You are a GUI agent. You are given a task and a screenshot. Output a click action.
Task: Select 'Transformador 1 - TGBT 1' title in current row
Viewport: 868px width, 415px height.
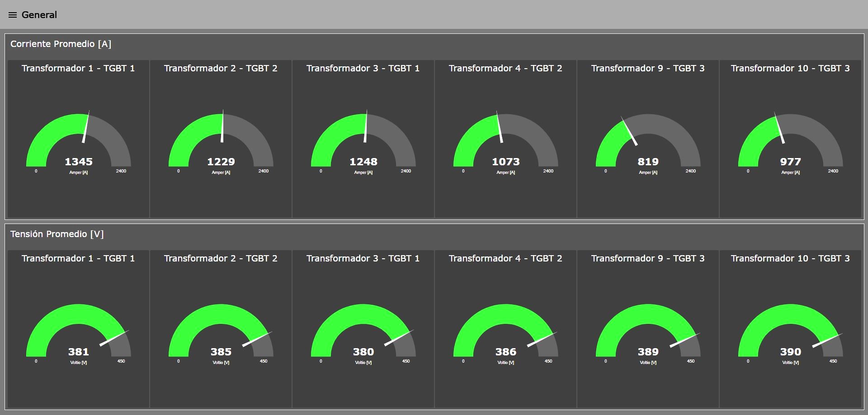[x=78, y=68]
